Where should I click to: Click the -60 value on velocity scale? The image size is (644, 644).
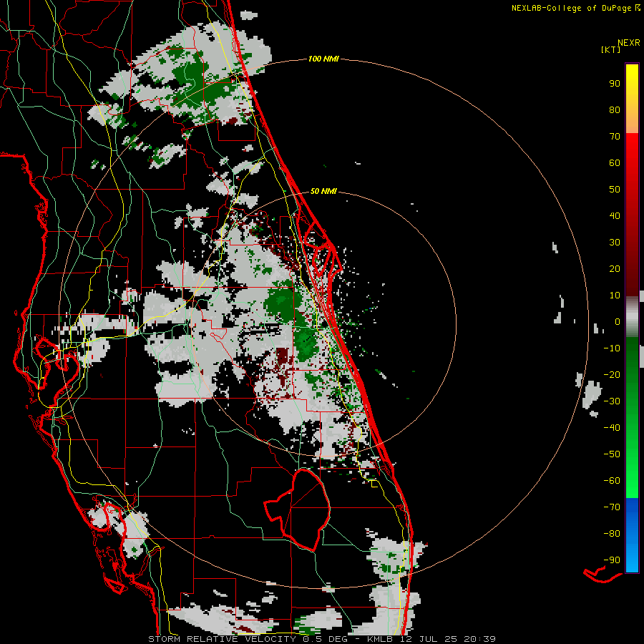pos(612,481)
